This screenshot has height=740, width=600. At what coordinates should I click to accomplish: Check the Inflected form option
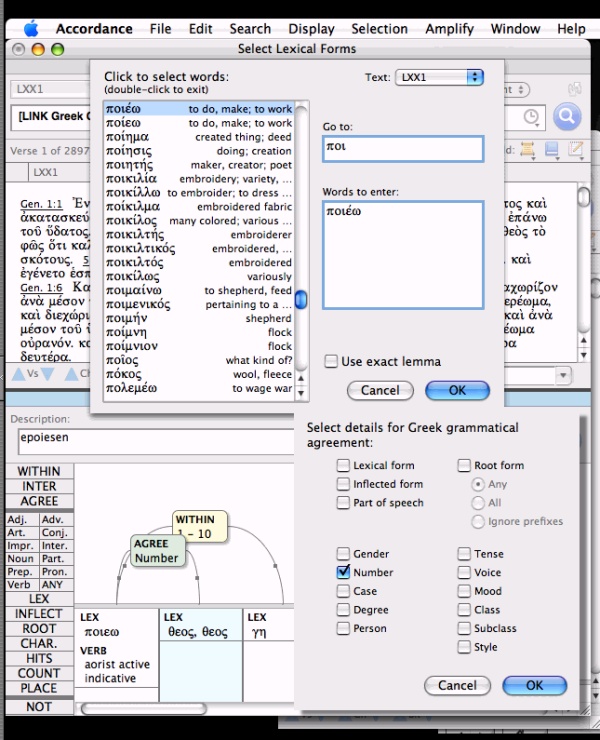click(343, 484)
